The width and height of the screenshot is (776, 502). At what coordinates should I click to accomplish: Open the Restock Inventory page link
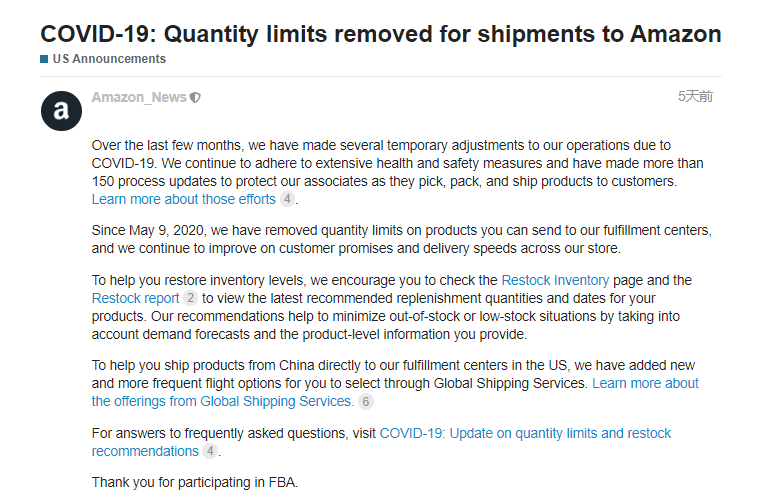(x=555, y=280)
